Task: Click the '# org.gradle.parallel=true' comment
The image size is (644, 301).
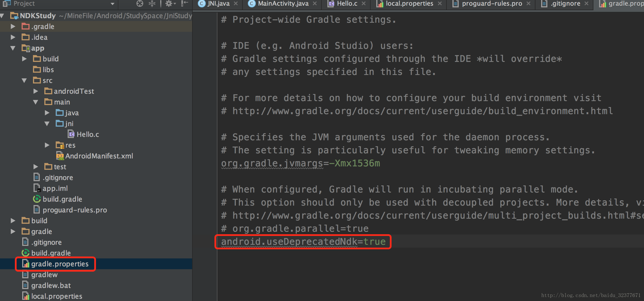Action: point(295,229)
